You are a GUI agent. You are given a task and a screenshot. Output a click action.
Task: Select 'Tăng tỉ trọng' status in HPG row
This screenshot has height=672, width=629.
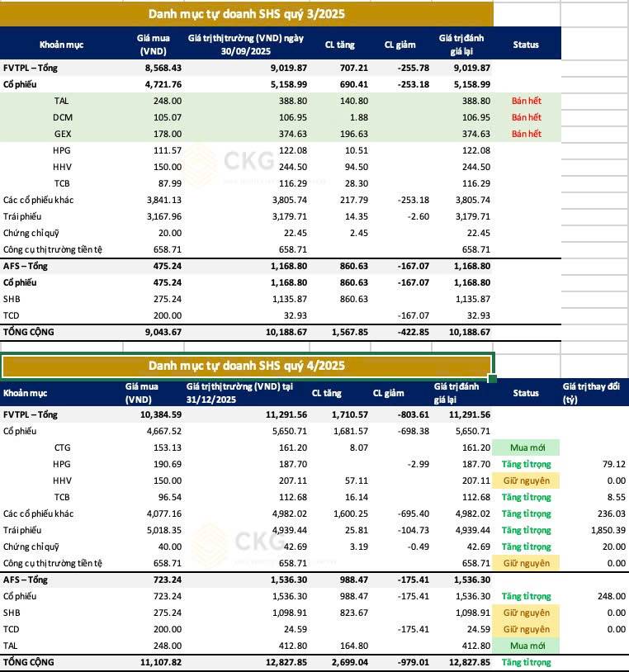pos(527,464)
